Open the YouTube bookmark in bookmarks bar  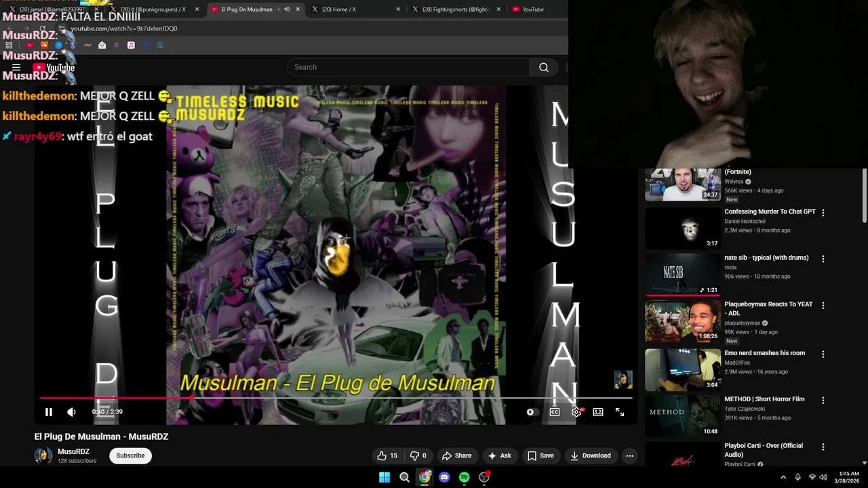pyautogui.click(x=30, y=45)
